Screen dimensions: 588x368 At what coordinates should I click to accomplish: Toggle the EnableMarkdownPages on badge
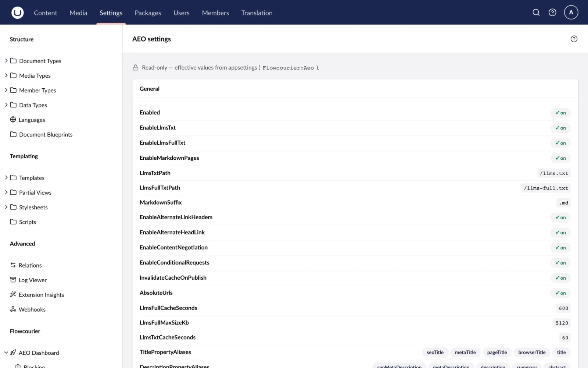point(560,158)
